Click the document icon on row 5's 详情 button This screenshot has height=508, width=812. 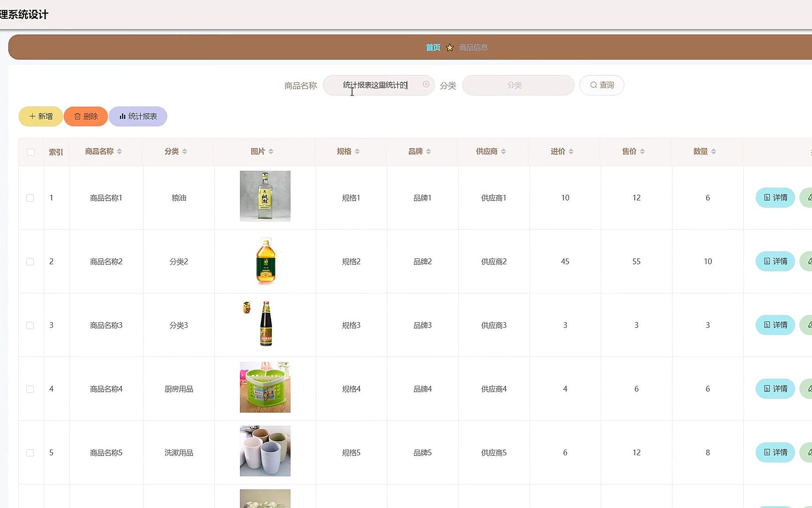click(767, 452)
